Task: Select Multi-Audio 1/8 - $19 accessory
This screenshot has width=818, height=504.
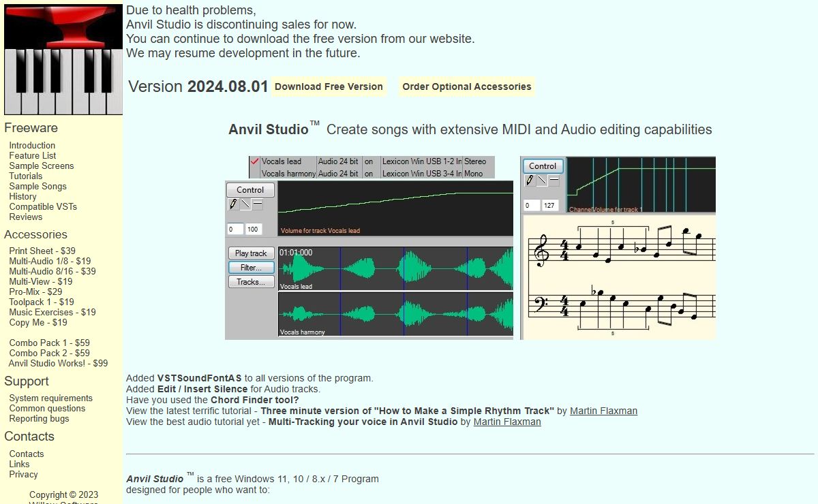Action: 50,261
